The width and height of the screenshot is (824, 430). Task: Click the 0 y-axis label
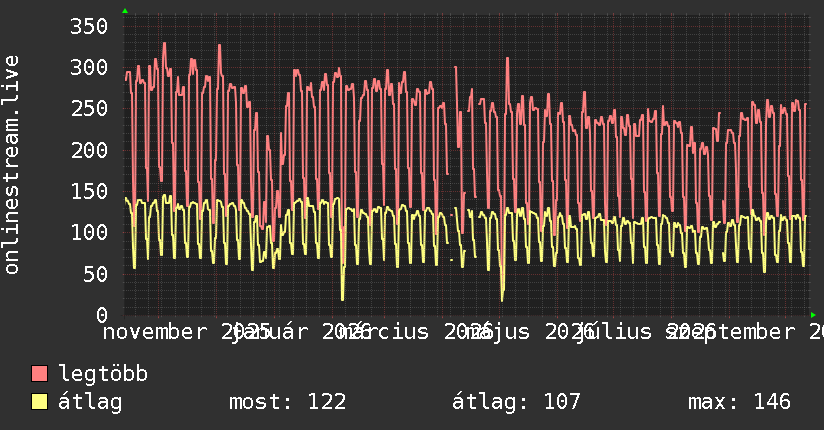pos(102,315)
